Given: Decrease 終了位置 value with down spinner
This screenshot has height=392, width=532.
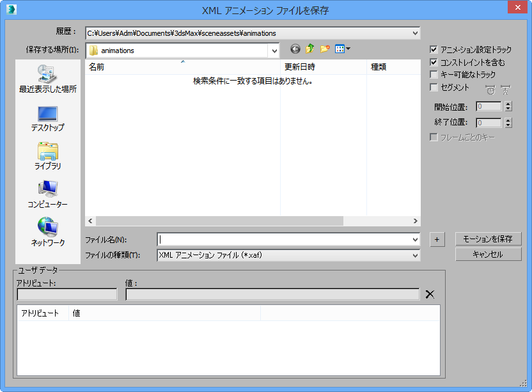Looking at the screenshot, I should [508, 125].
